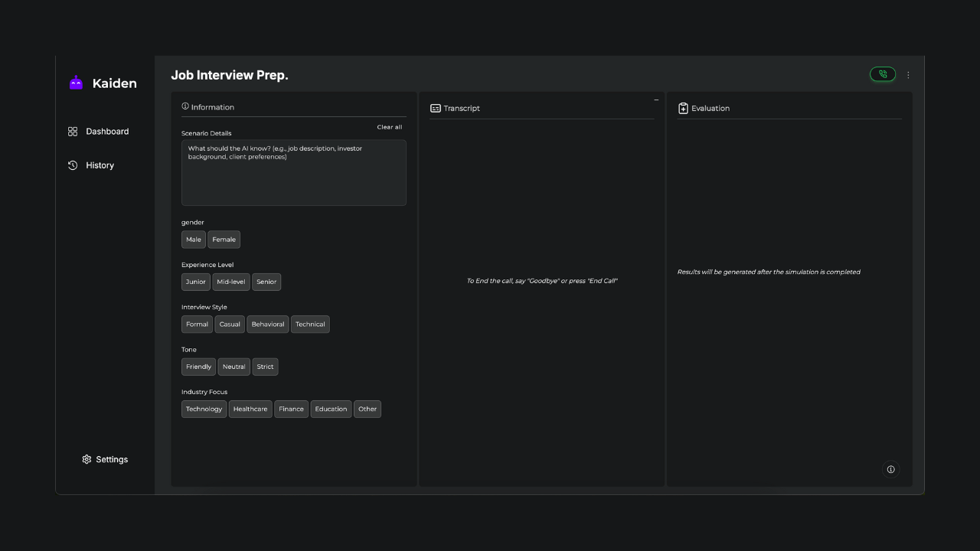Click the Dashboard grid icon

73,132
